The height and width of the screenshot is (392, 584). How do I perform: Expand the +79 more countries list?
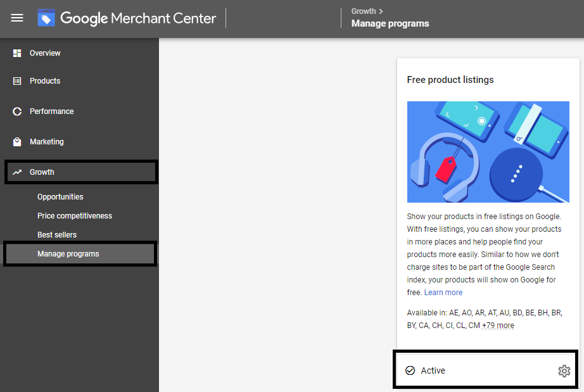click(x=498, y=326)
